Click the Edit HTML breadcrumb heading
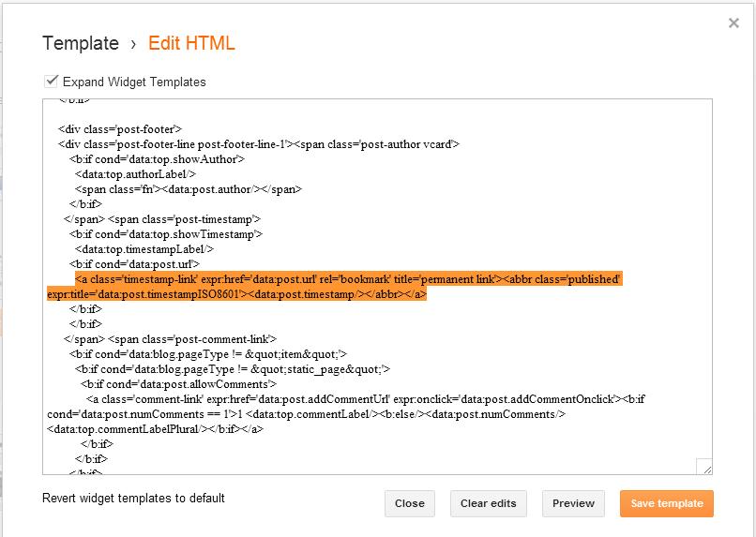Viewport: 756px width, 537px height. click(191, 43)
